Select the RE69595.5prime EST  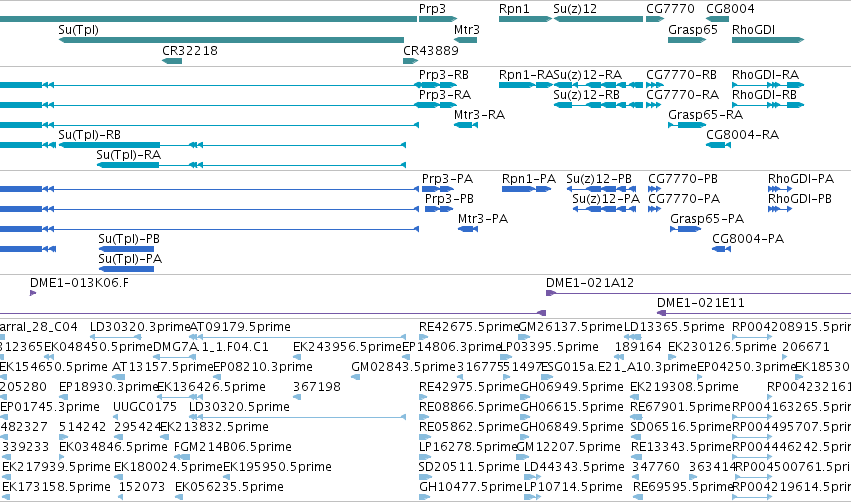point(637,497)
